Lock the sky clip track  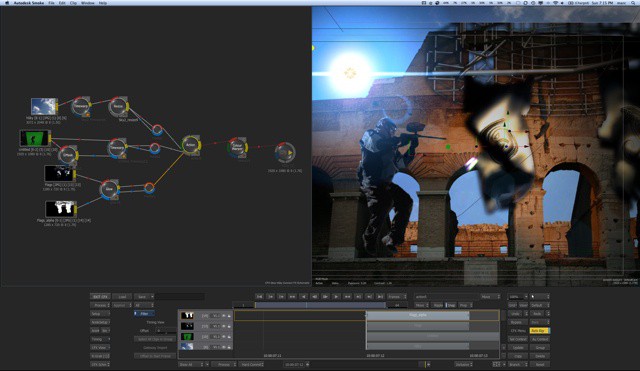coord(229,347)
